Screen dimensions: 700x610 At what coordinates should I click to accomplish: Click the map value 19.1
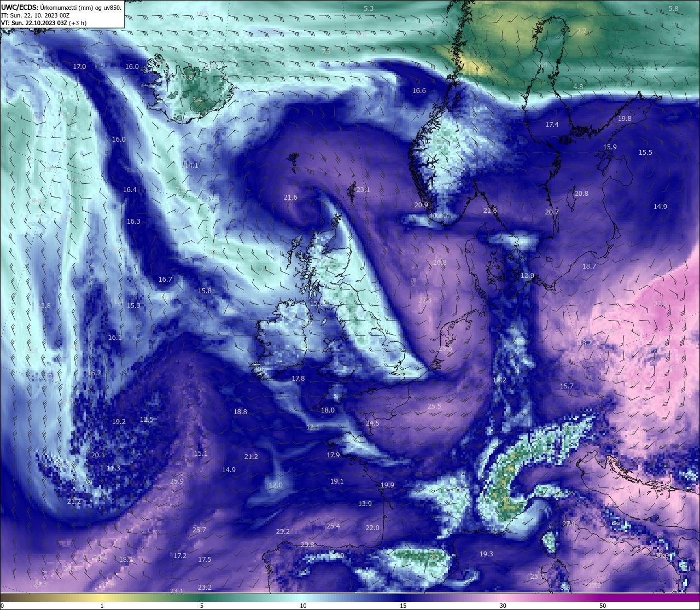[x=337, y=481]
